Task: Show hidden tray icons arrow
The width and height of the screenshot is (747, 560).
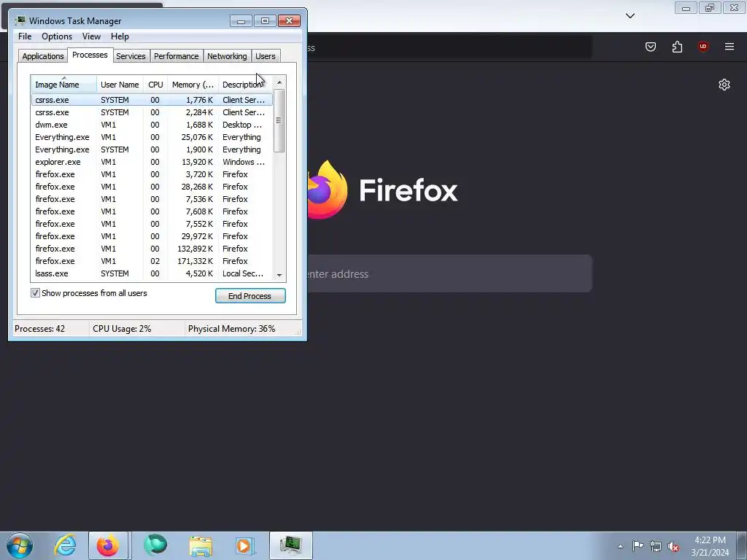Action: click(x=620, y=546)
